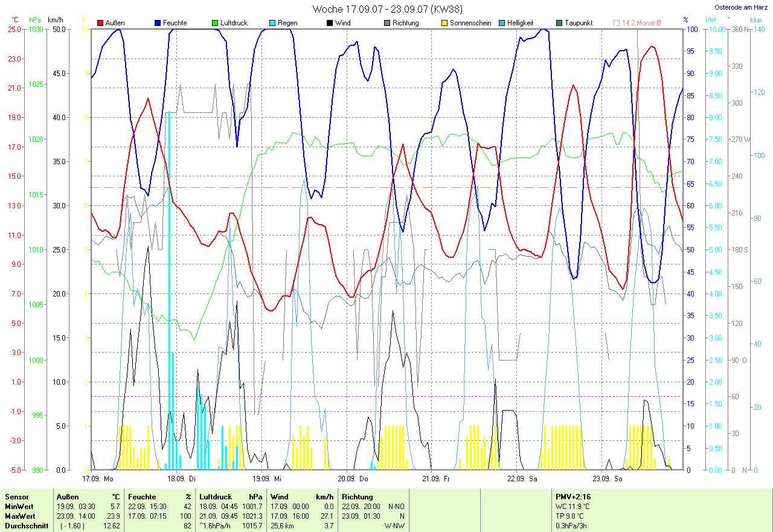Click the Luftdruck hPa table column header
The width and height of the screenshot is (773, 532).
[231, 496]
